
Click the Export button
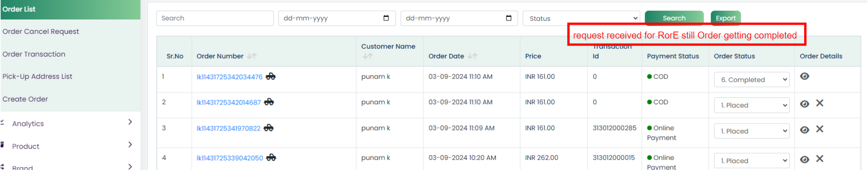726,18
